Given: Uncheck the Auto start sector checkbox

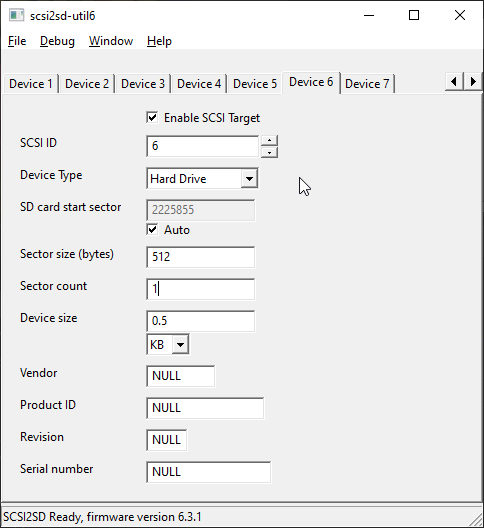Looking at the screenshot, I should tap(152, 230).
